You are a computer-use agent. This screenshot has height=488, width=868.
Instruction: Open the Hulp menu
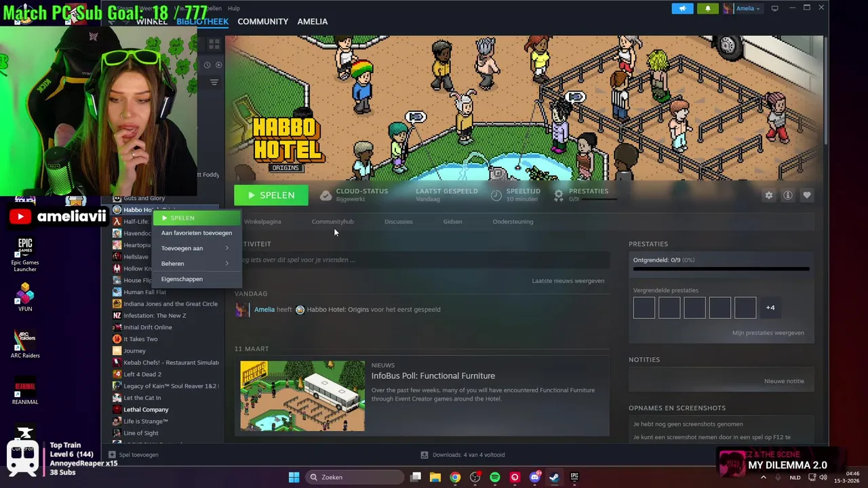(x=234, y=8)
